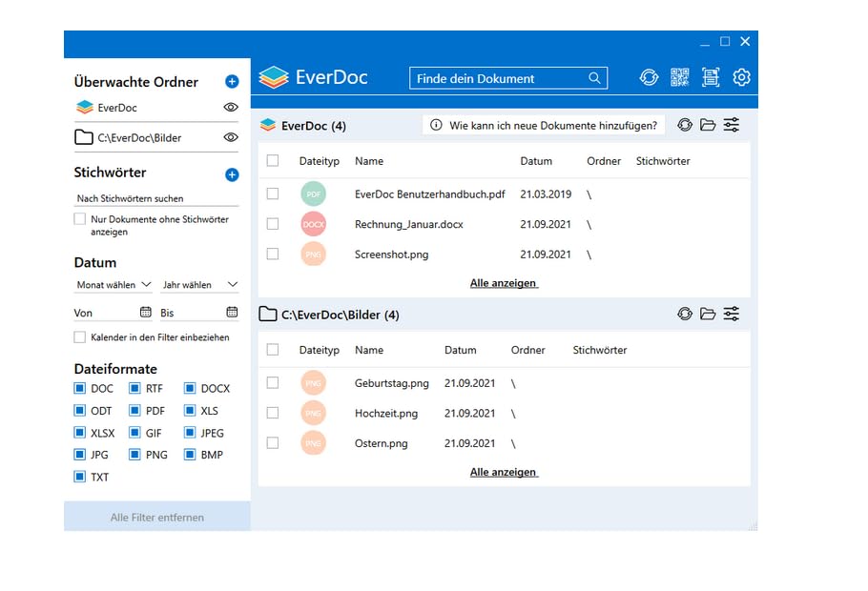Open the Von date calendar icon

[x=146, y=312]
